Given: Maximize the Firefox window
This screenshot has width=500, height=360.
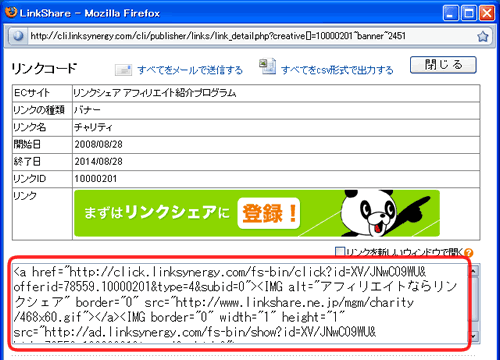Looking at the screenshot, I should pos(469,13).
